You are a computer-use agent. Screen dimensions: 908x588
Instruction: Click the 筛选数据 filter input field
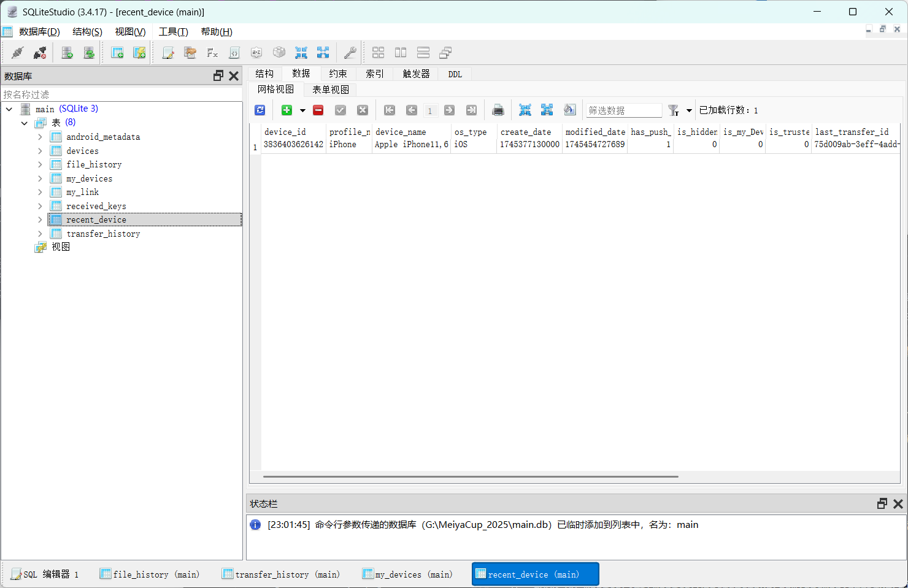click(x=623, y=110)
